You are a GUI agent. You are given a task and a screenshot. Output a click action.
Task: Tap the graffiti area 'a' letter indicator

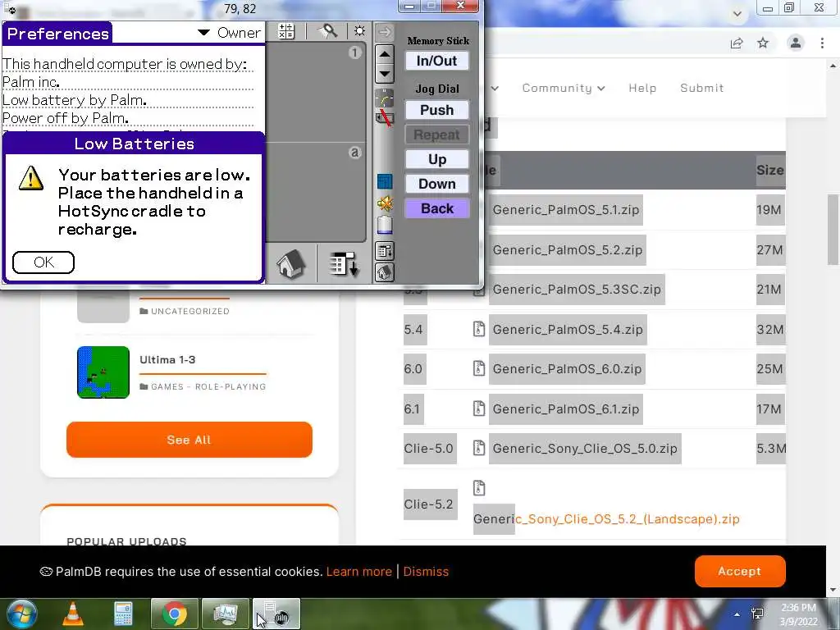pyautogui.click(x=354, y=153)
